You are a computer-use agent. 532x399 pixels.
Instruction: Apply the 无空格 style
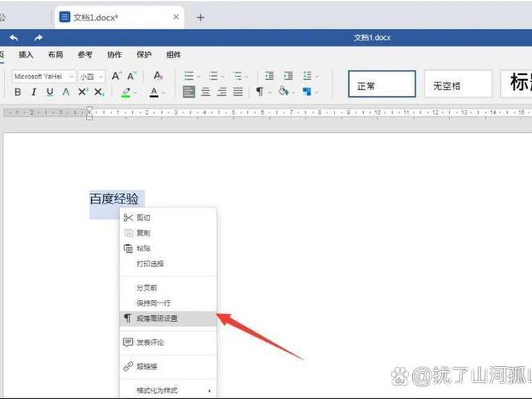(458, 84)
